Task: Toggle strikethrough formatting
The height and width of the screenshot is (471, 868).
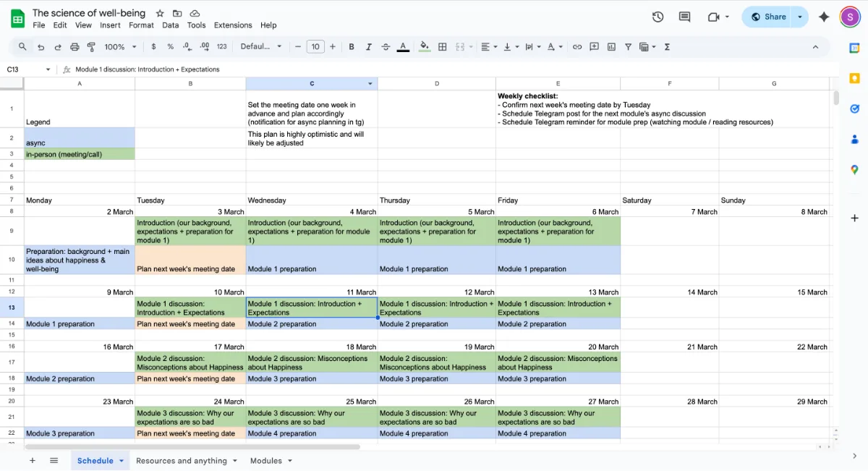Action: (386, 46)
